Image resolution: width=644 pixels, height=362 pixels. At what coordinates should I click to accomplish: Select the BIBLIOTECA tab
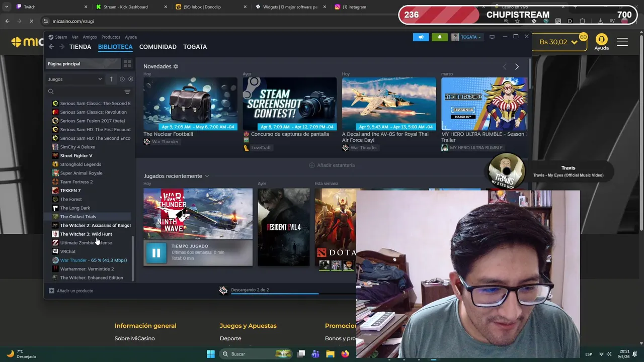tap(115, 47)
